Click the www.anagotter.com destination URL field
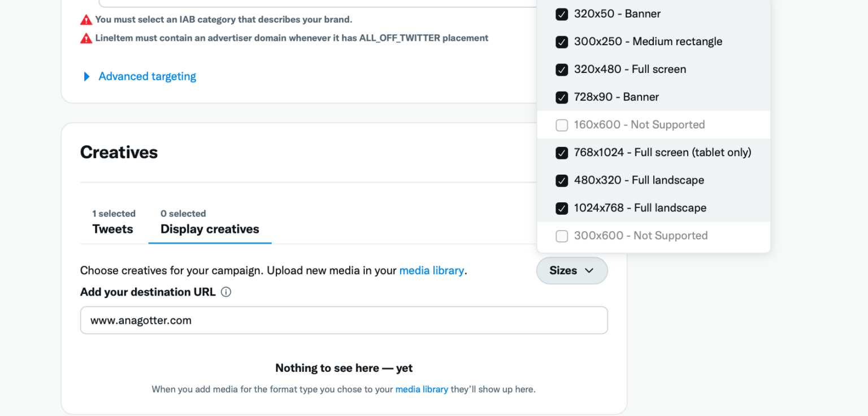The width and height of the screenshot is (868, 416). (344, 320)
